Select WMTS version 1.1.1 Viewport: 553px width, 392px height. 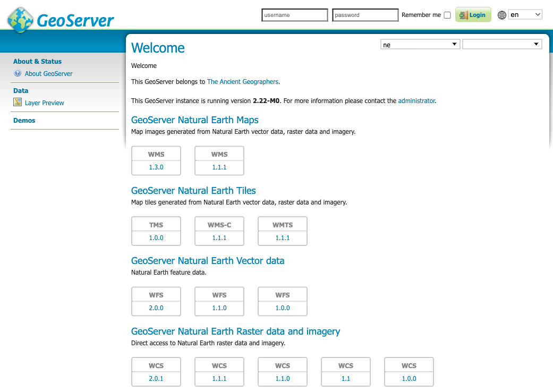[x=283, y=238]
